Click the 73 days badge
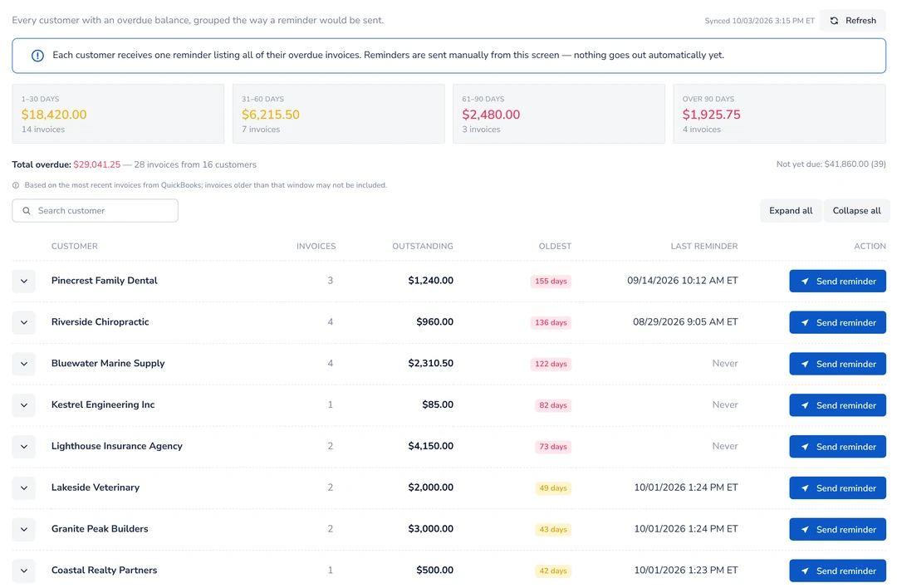 (553, 447)
